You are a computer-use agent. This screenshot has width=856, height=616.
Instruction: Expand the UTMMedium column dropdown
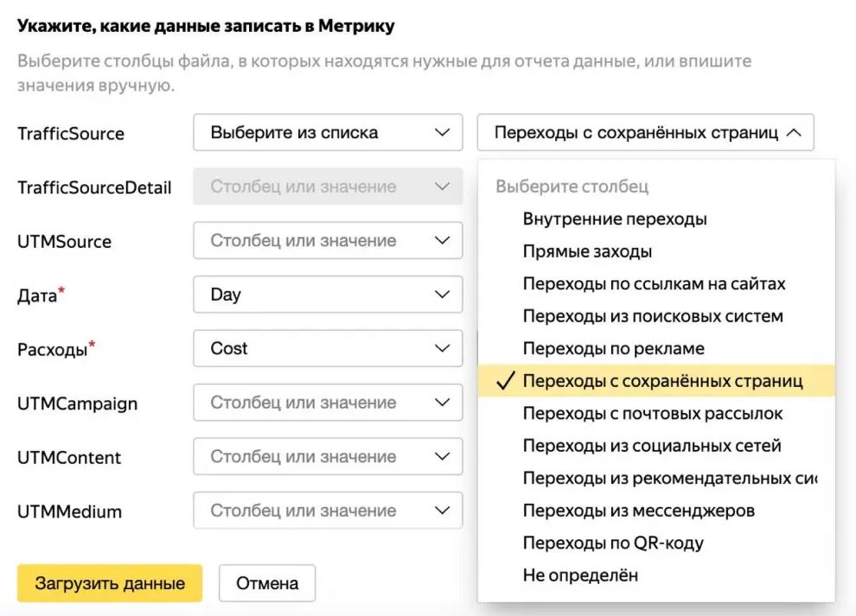327,510
